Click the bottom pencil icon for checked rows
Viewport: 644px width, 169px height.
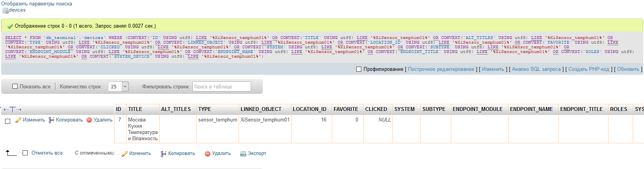125,154
